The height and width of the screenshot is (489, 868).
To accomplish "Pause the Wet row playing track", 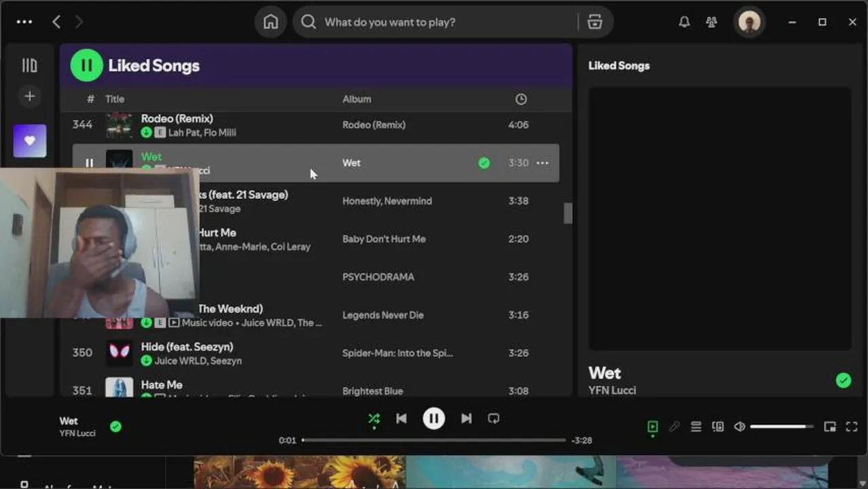I will click(x=89, y=163).
